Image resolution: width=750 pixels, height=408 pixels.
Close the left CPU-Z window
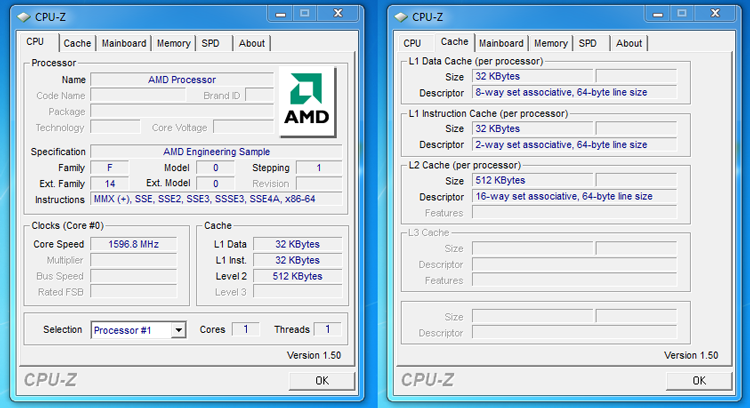(338, 14)
